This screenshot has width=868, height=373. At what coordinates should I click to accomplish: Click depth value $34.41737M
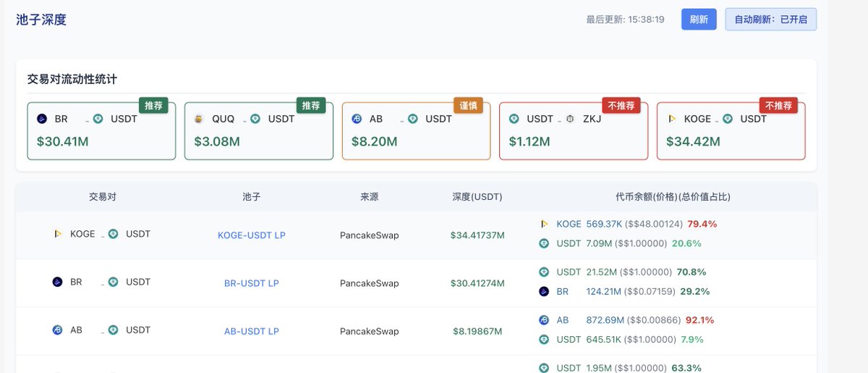pyautogui.click(x=477, y=235)
